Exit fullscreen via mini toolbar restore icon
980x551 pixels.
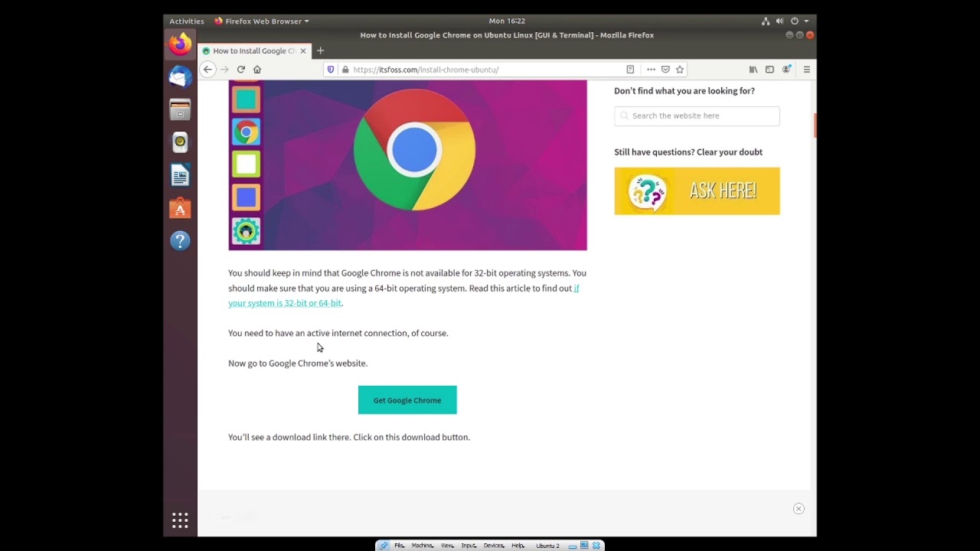(584, 546)
